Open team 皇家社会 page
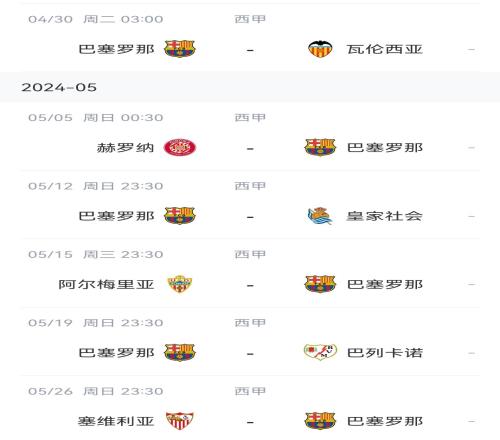 tap(385, 216)
